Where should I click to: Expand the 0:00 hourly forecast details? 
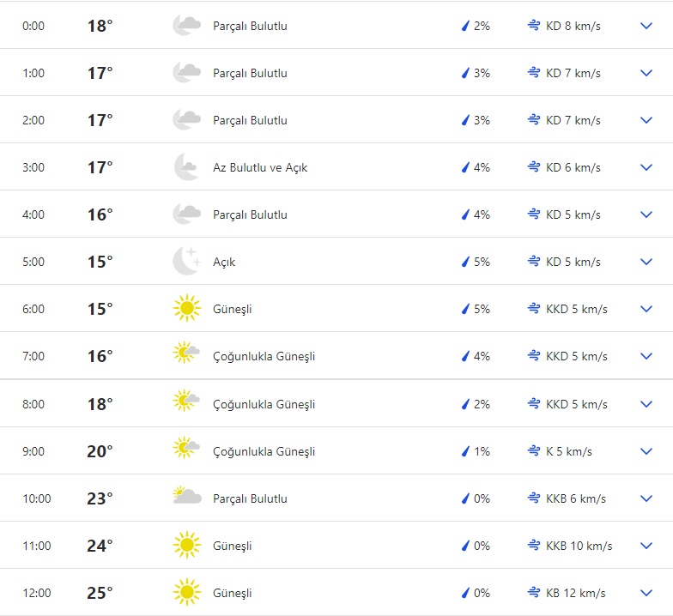coord(647,26)
